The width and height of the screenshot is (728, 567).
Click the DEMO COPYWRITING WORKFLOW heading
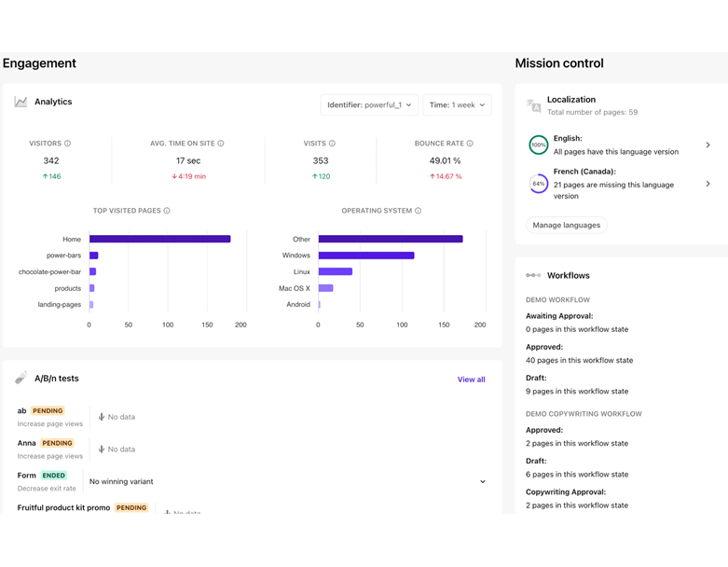[x=584, y=414]
